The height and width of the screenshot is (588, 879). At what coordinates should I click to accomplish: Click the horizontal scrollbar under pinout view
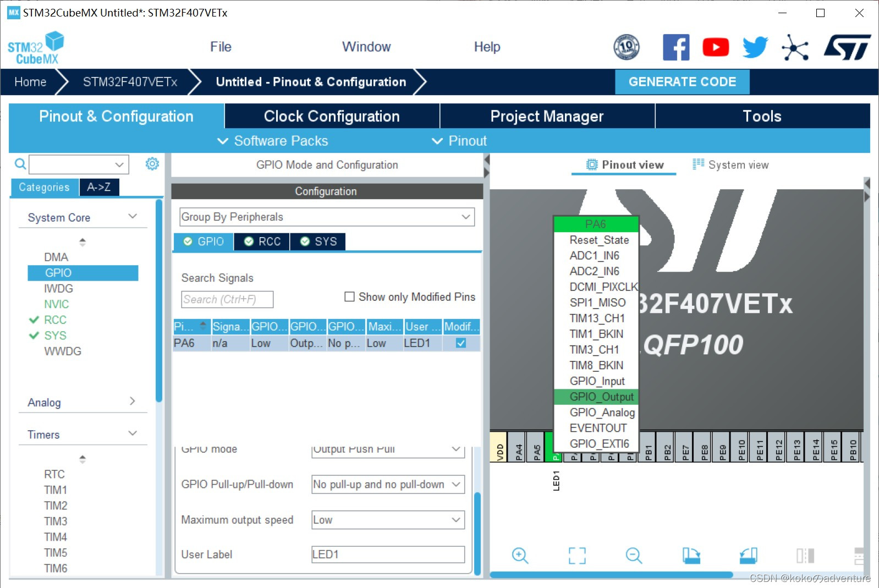(x=611, y=575)
